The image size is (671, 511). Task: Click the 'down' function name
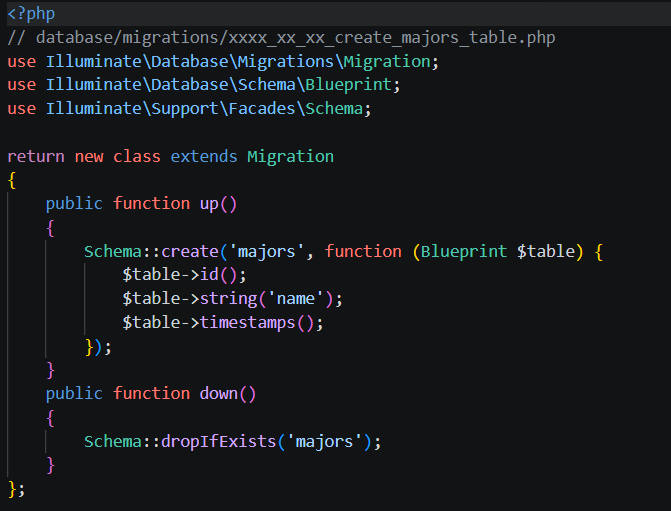pyautogui.click(x=219, y=393)
